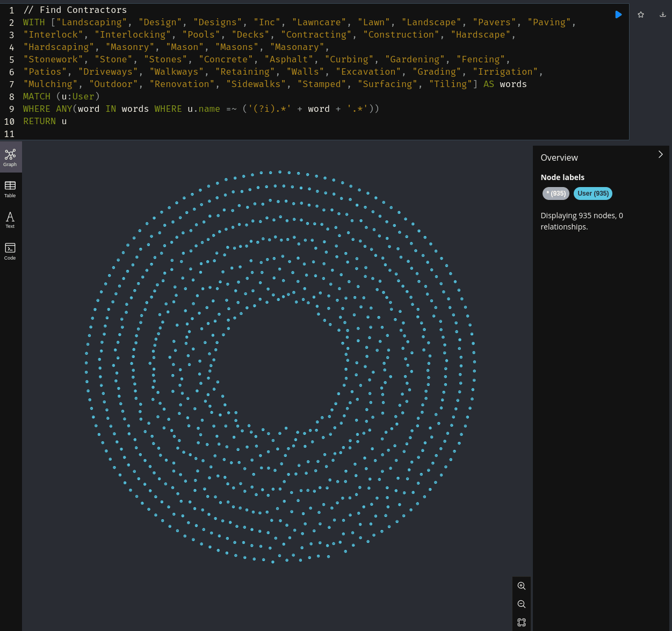This screenshot has width=672, height=631.
Task: Switch to Code result view
Action: (10, 251)
